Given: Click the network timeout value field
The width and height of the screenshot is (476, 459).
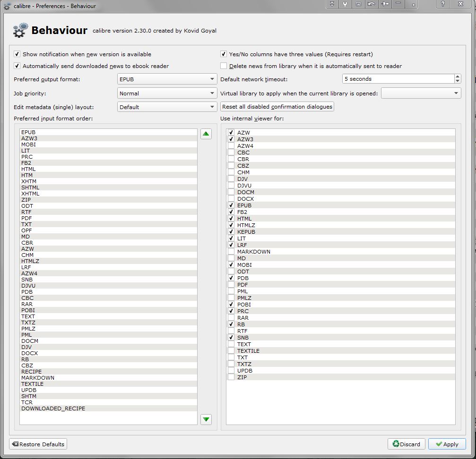Looking at the screenshot, I should (x=398, y=79).
